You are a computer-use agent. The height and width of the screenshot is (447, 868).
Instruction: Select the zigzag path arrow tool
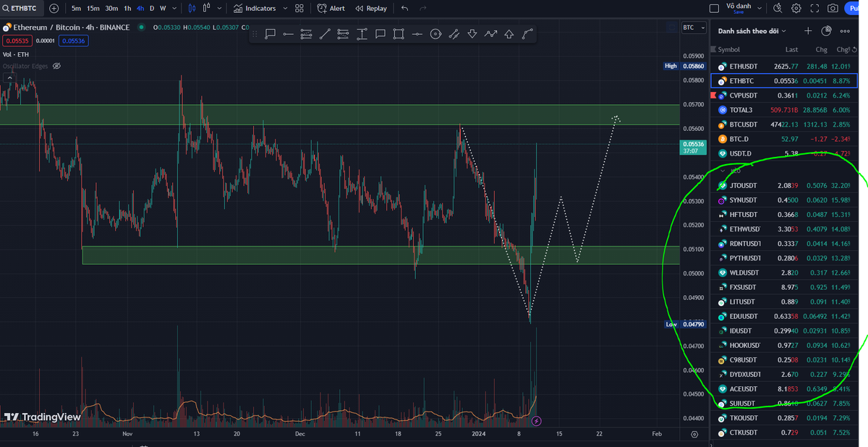pyautogui.click(x=491, y=33)
